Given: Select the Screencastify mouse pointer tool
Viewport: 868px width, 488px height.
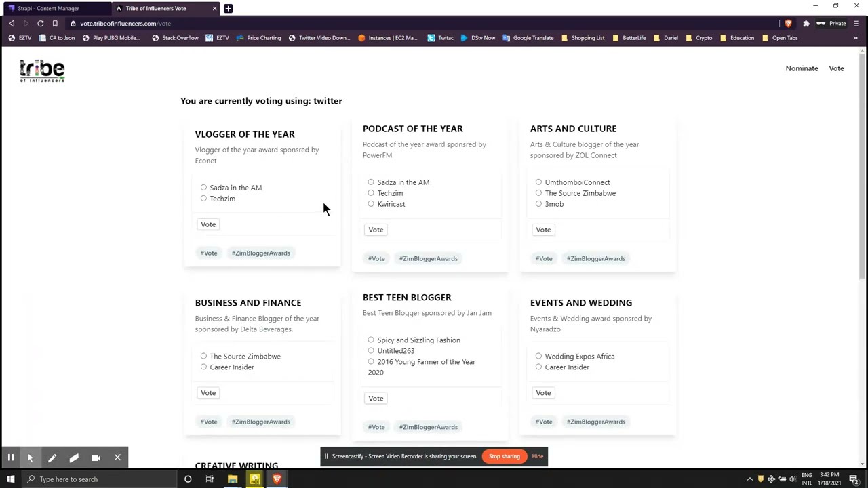Looking at the screenshot, I should click(30, 458).
